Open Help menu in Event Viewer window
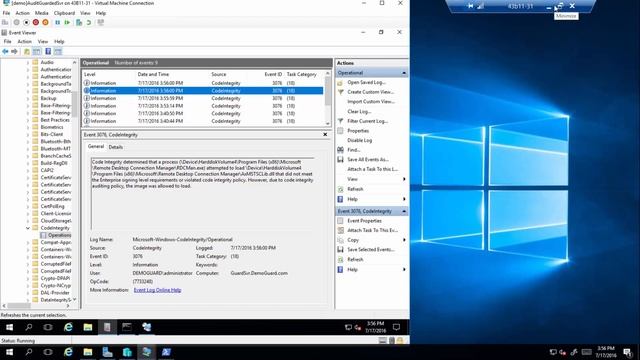The image size is (640, 360). pyautogui.click(x=59, y=42)
